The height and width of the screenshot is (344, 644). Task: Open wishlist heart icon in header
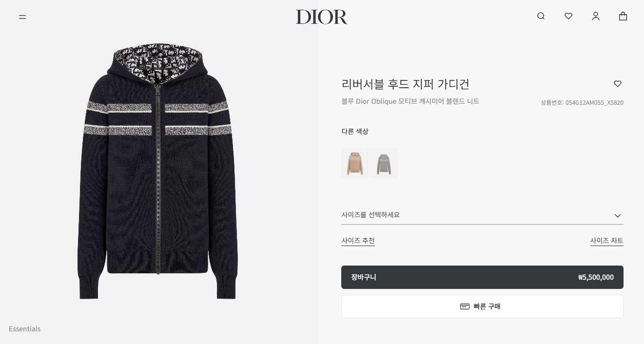[x=568, y=16]
